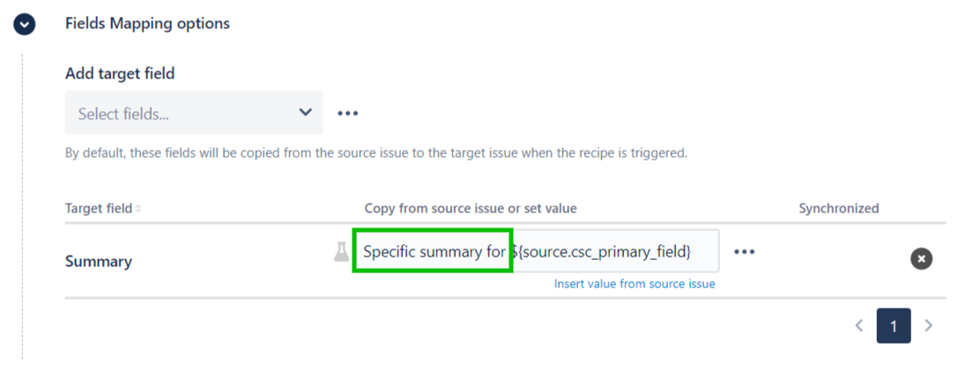Screen dimensions: 980x387
Task: Select the Summary target field label
Action: click(x=99, y=262)
